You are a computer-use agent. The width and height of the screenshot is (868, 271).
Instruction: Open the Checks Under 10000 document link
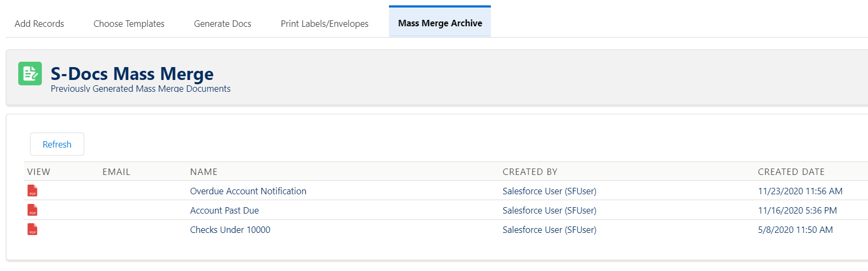click(x=230, y=230)
